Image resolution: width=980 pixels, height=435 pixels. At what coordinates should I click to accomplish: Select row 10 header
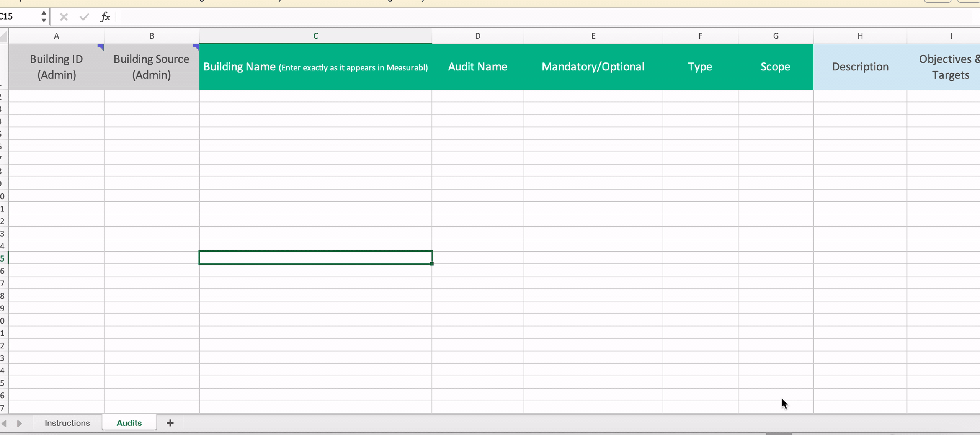[x=4, y=196]
